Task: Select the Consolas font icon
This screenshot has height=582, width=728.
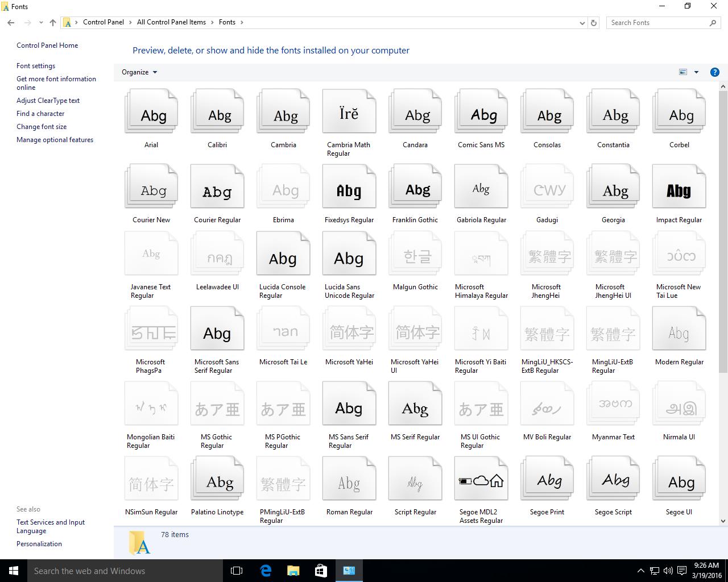Action: click(x=547, y=111)
